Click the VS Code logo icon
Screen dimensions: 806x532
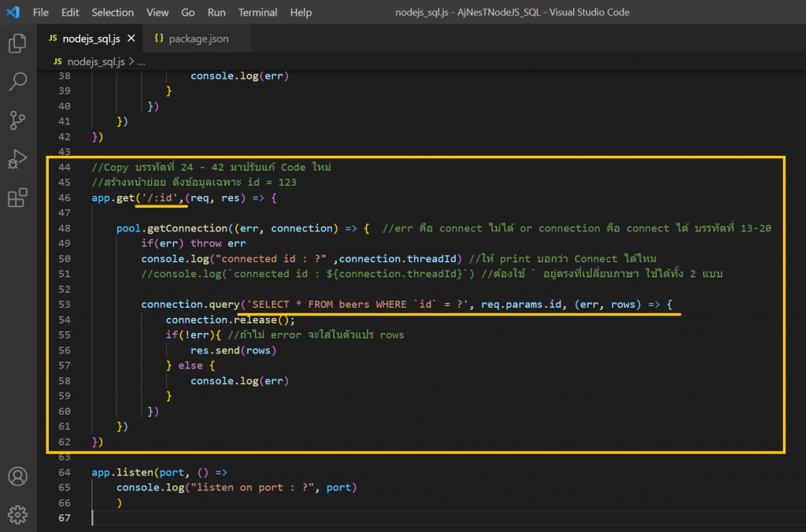13,12
